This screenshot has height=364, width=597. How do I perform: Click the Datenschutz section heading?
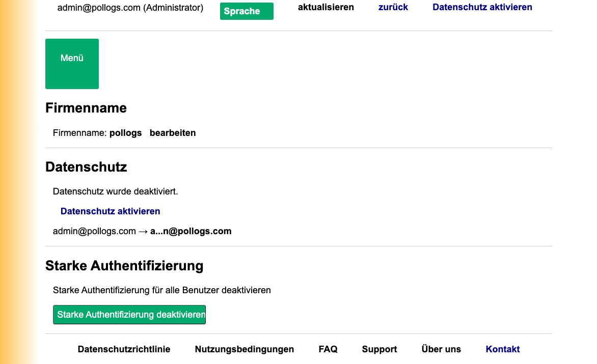point(87,167)
